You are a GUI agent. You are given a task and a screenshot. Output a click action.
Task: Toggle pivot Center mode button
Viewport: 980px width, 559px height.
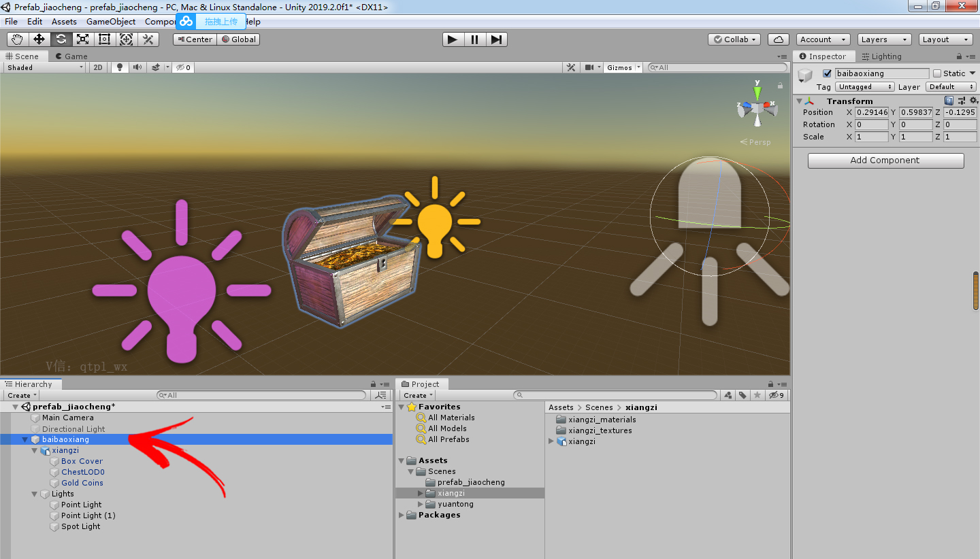(x=195, y=39)
